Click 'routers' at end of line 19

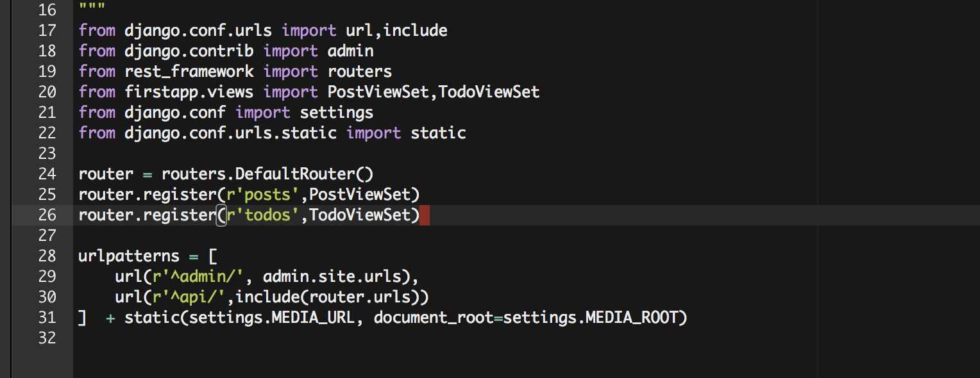tap(360, 71)
